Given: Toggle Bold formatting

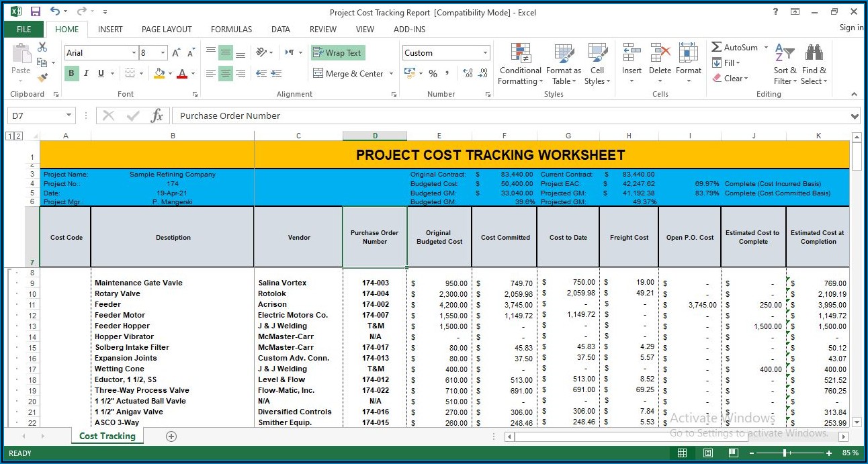Looking at the screenshot, I should pyautogui.click(x=71, y=73).
